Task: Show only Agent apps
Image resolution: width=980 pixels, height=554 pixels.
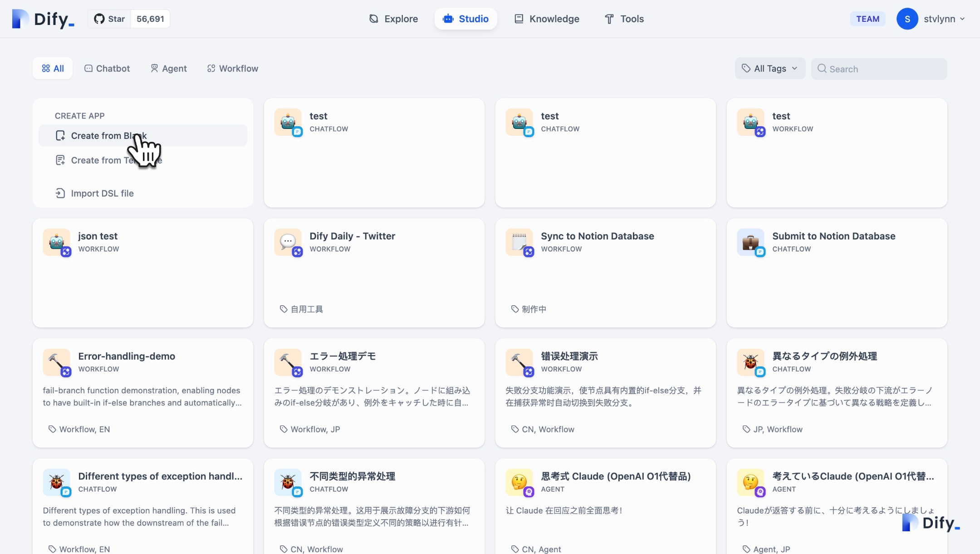Action: 169,69
